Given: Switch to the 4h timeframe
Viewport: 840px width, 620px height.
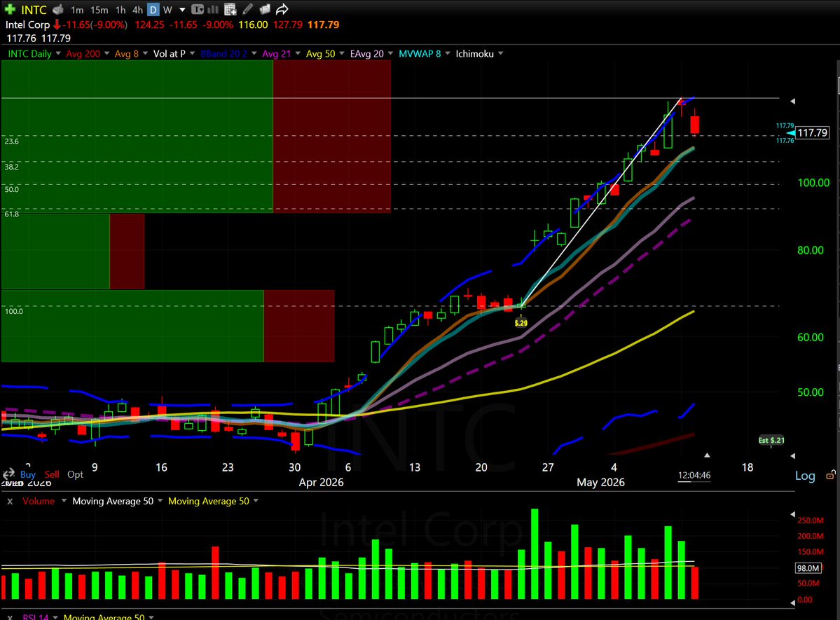Looking at the screenshot, I should [x=138, y=10].
